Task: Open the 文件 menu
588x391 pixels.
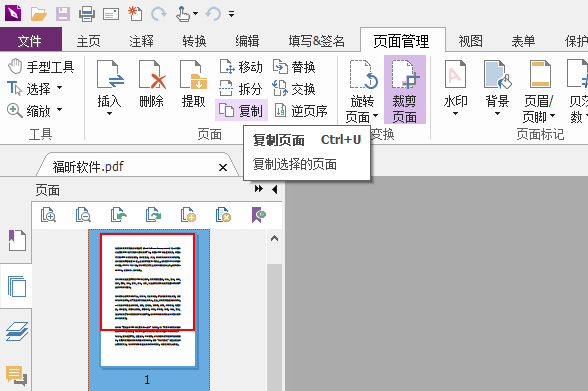Action: point(31,39)
